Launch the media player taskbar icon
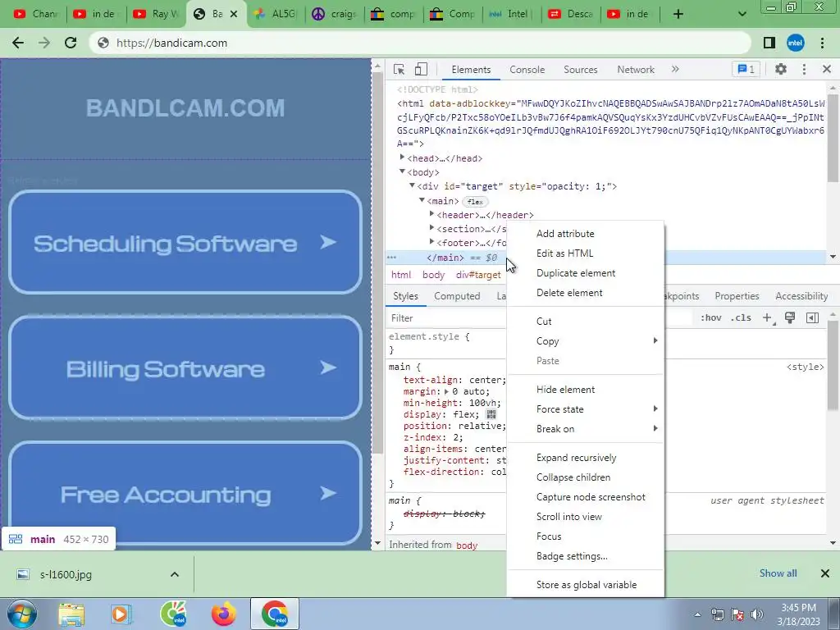 tap(121, 614)
